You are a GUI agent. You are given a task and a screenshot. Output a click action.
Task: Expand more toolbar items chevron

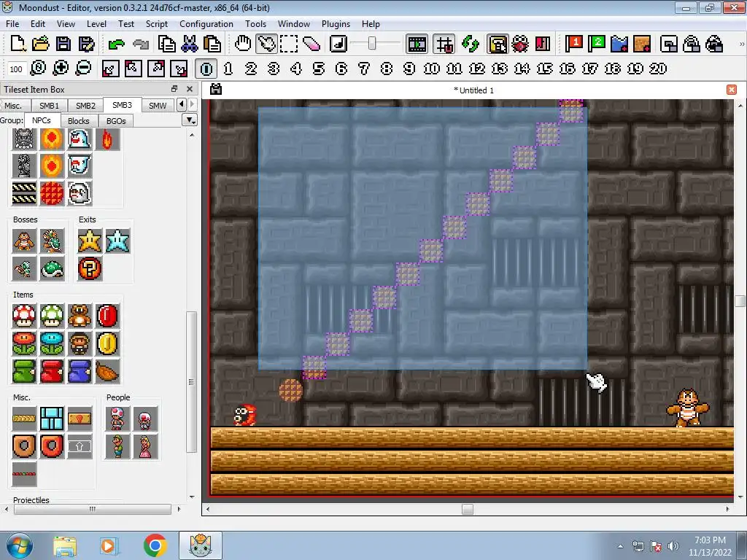pos(741,44)
